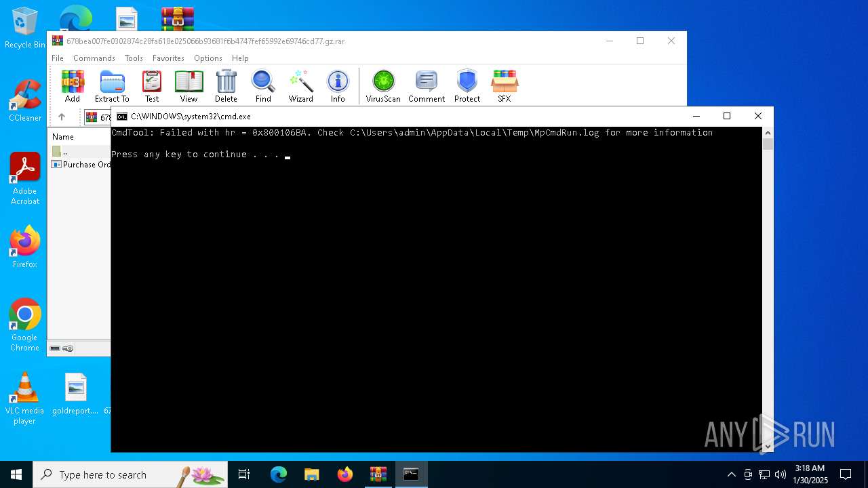Image resolution: width=868 pixels, height=488 pixels.
Task: Run Test on the archive in WinRAR
Action: (x=152, y=86)
